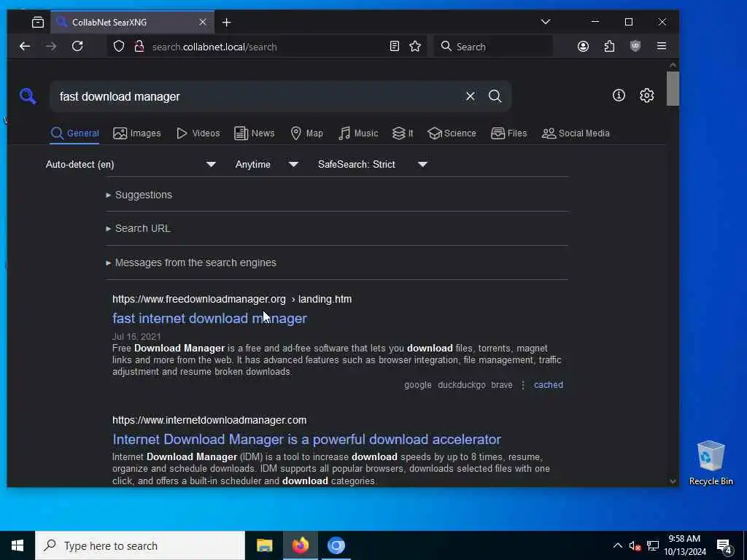Click the page vertical scrollbar thumb
The width and height of the screenshot is (747, 560).
point(672,88)
